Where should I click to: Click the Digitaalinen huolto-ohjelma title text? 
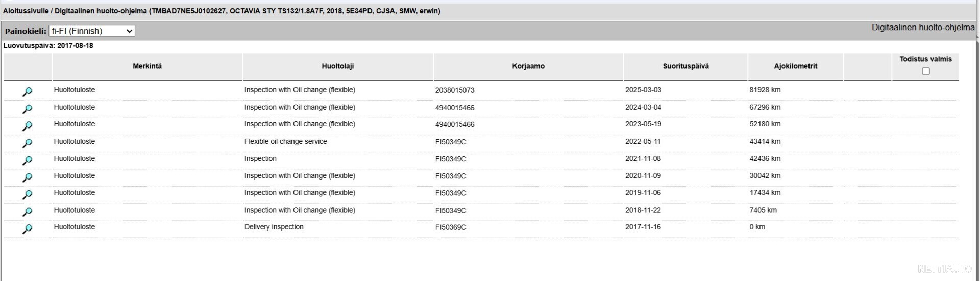[923, 28]
